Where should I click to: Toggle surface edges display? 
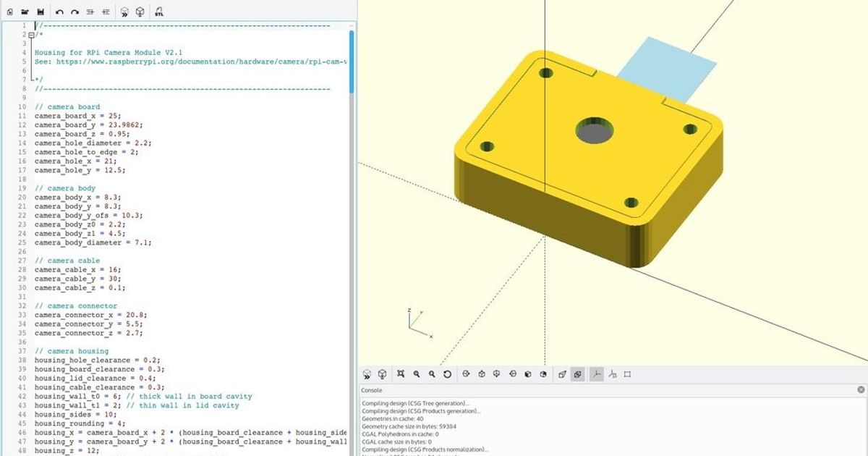(627, 374)
